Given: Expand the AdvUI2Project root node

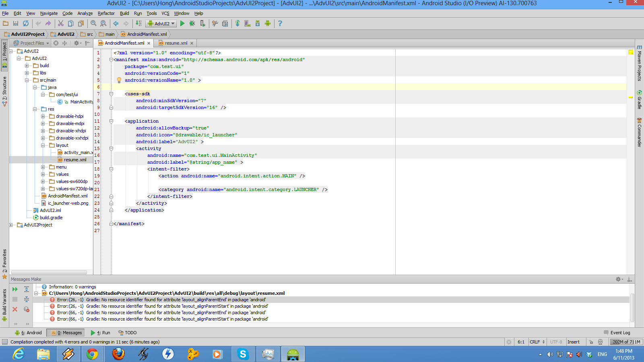Looking at the screenshot, I should (x=11, y=225).
